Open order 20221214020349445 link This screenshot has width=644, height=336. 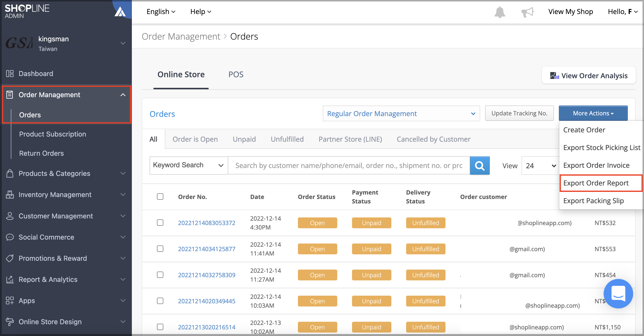click(x=206, y=301)
